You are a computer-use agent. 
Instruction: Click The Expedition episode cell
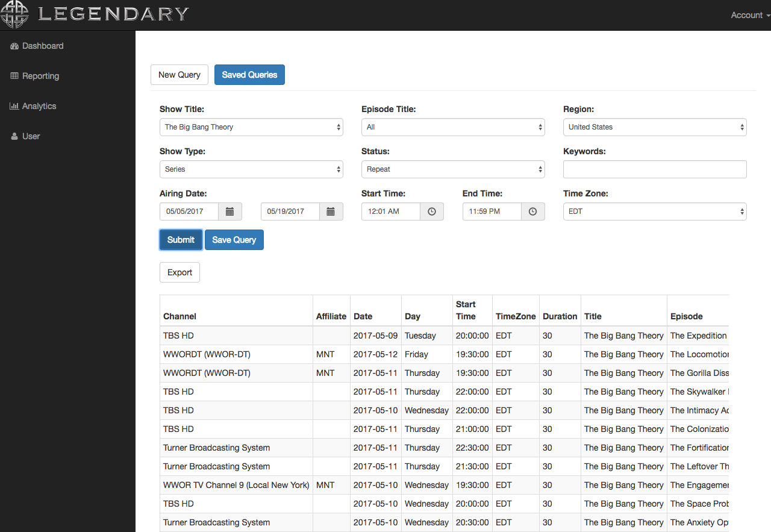(698, 336)
